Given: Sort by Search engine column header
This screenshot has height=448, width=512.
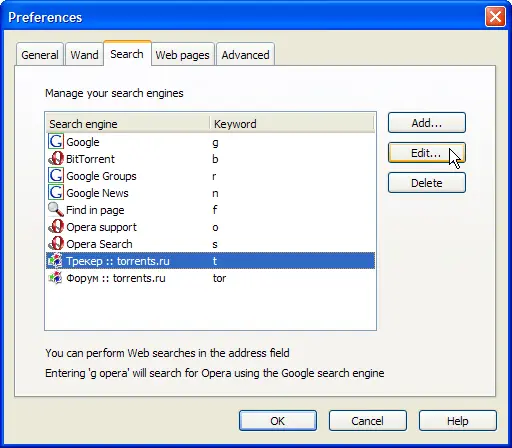Looking at the screenshot, I should click(x=128, y=124).
